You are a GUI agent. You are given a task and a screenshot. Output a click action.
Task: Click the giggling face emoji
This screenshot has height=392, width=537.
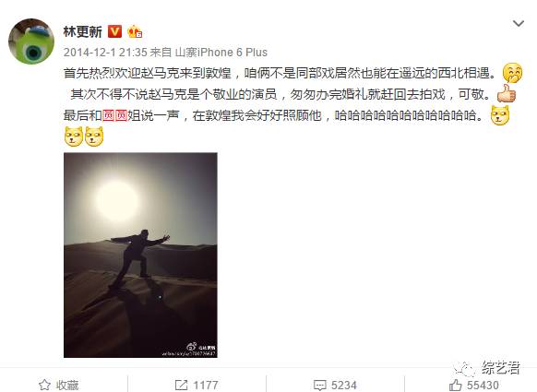512,73
